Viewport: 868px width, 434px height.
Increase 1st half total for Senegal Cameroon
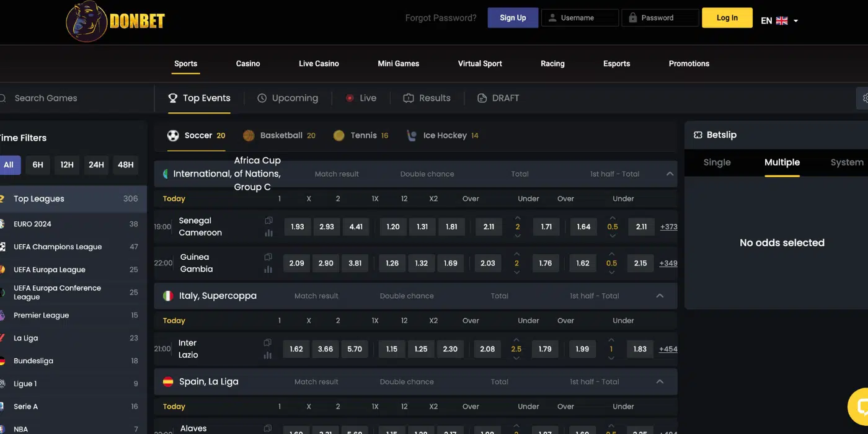point(613,218)
